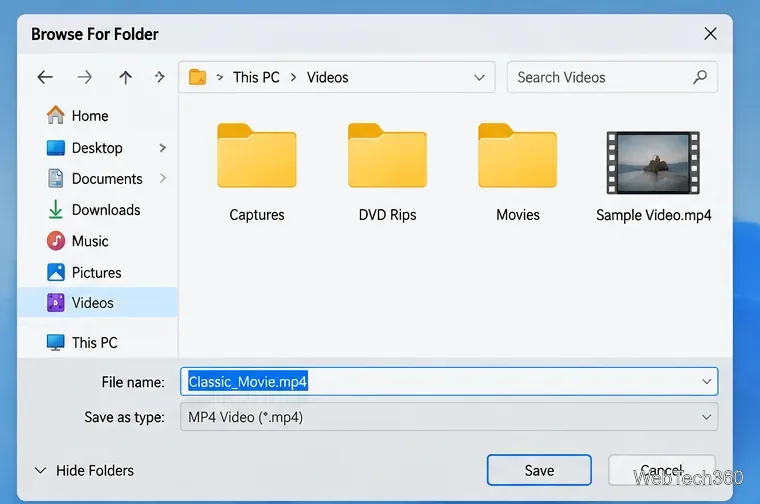The image size is (760, 504).
Task: Click the File name text field
Action: (x=449, y=381)
